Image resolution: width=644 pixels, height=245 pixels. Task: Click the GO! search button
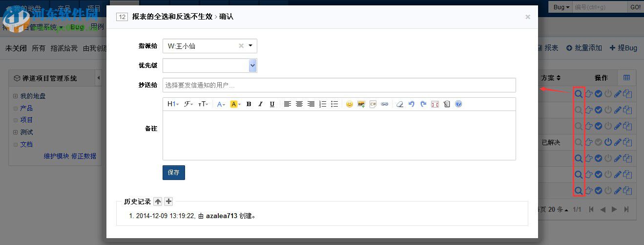click(x=635, y=7)
